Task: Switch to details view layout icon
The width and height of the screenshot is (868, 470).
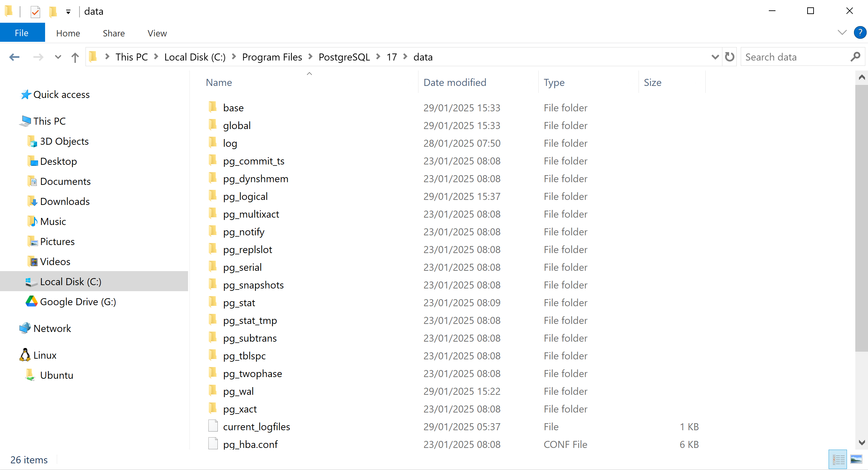Action: 838,459
